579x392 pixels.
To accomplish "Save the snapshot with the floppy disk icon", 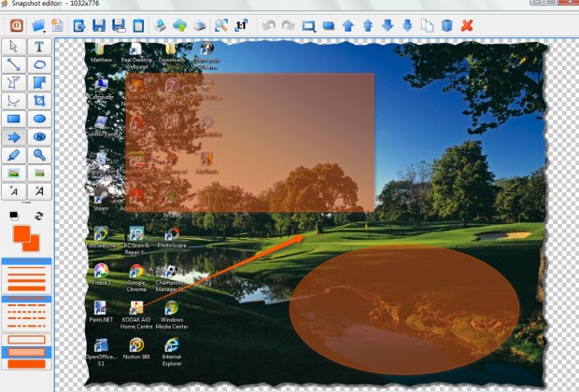I will (99, 26).
